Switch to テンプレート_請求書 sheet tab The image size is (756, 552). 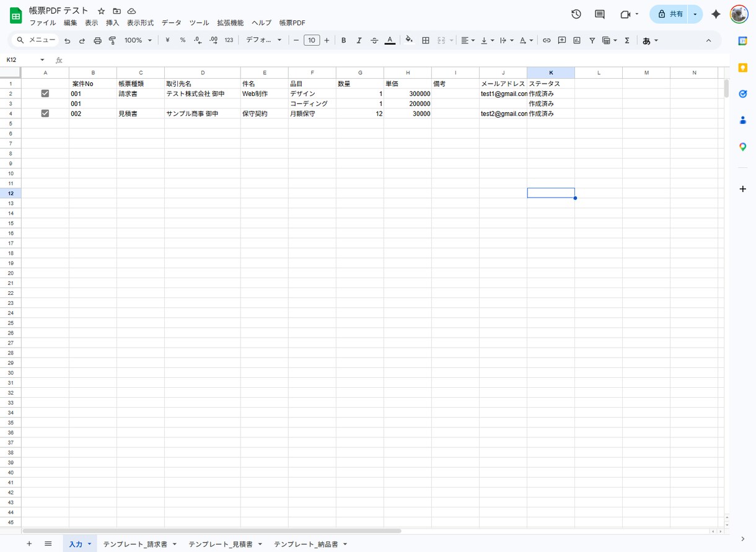coord(135,544)
